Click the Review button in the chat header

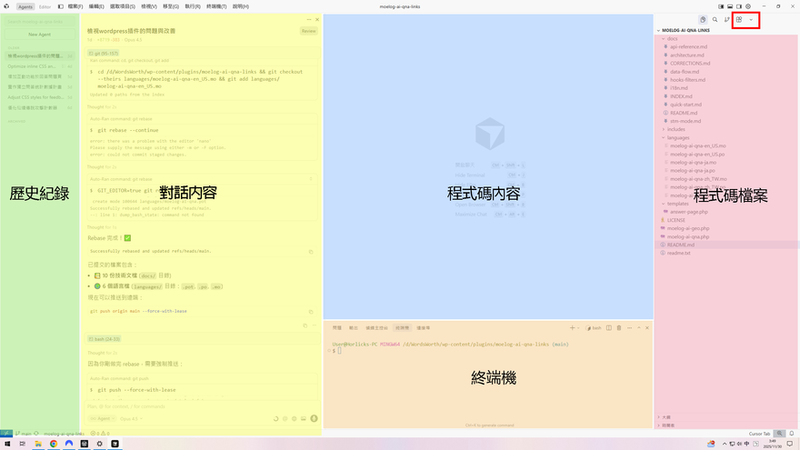point(309,31)
